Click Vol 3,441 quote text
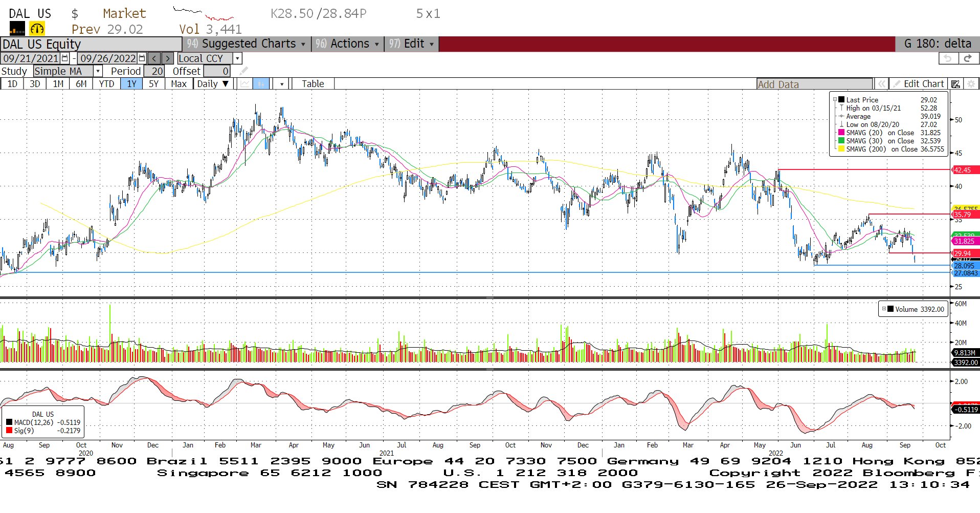The image size is (980, 513). pyautogui.click(x=210, y=29)
